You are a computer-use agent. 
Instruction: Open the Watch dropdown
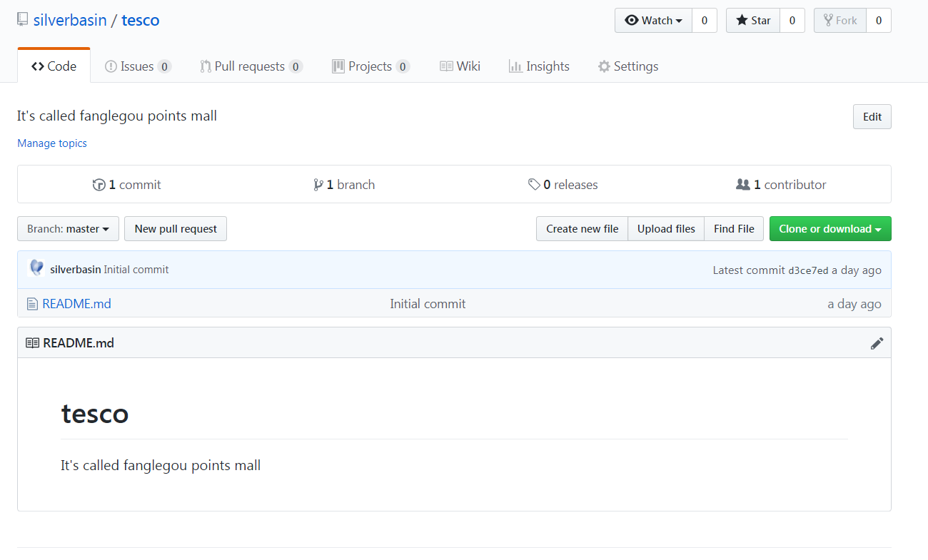[653, 21]
